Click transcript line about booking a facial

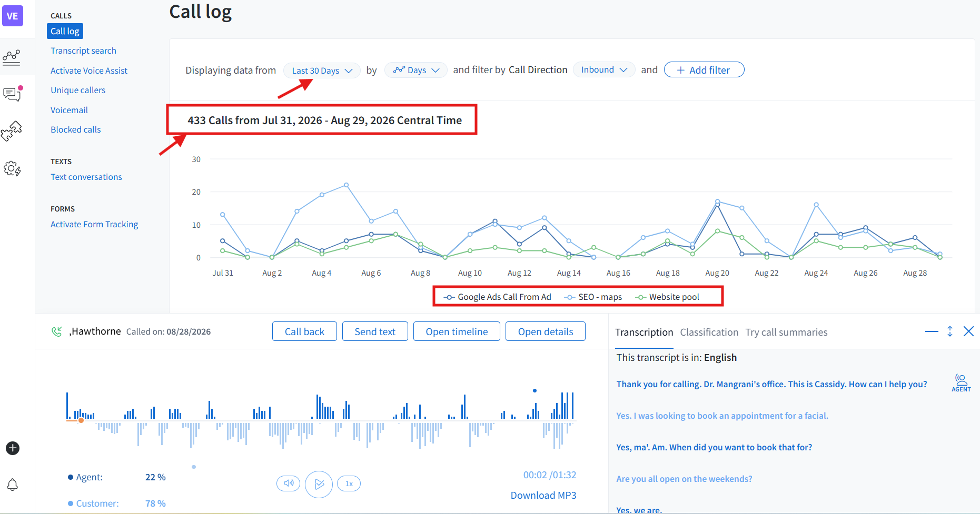point(722,416)
